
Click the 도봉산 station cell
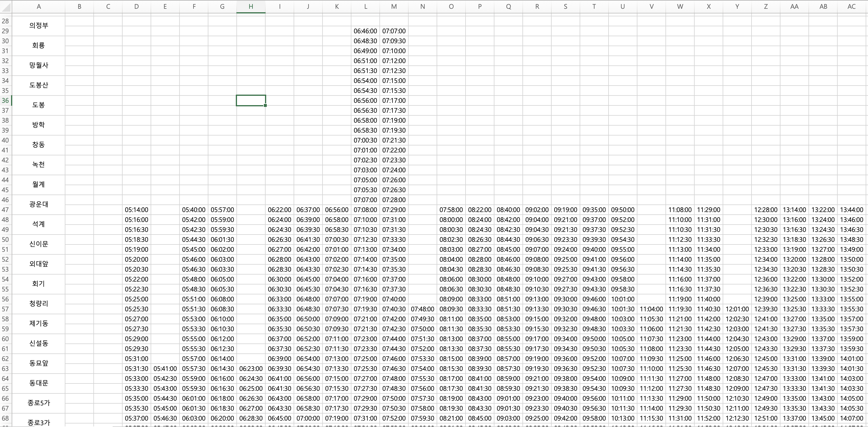pyautogui.click(x=39, y=85)
